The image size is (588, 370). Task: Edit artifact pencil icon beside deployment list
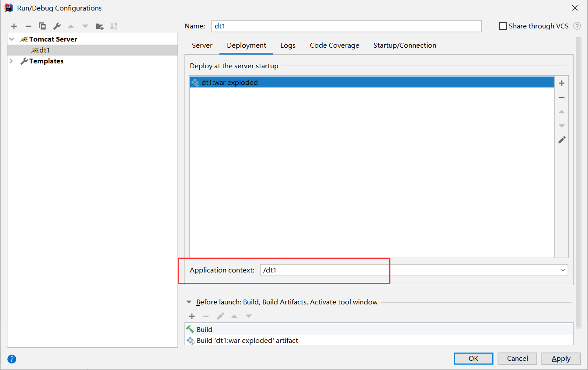click(562, 140)
